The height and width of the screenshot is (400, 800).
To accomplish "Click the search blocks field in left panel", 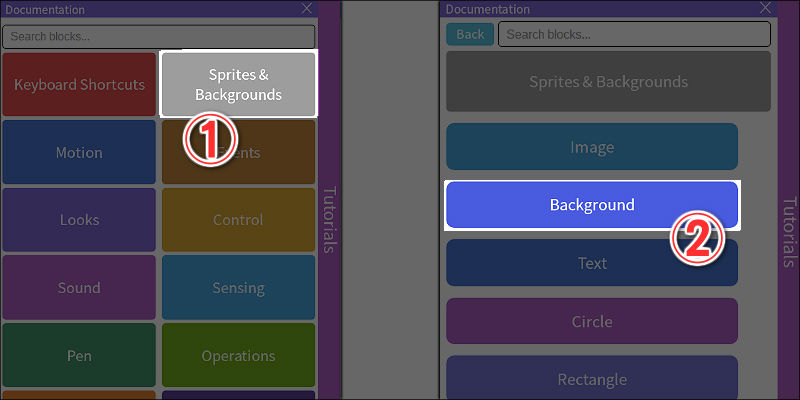I will pyautogui.click(x=159, y=37).
